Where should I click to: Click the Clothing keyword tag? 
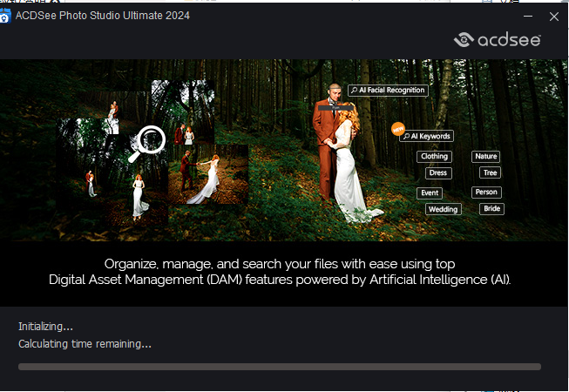click(x=434, y=156)
